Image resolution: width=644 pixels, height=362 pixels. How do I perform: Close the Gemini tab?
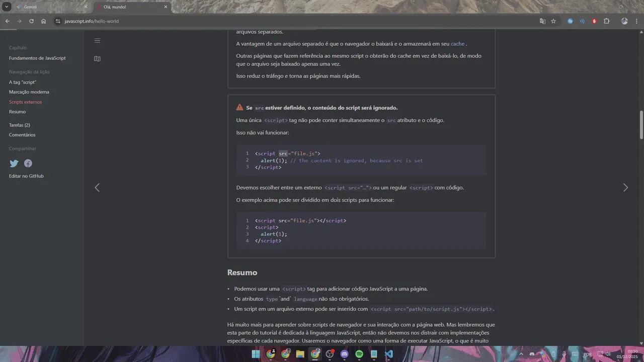pos(86,7)
